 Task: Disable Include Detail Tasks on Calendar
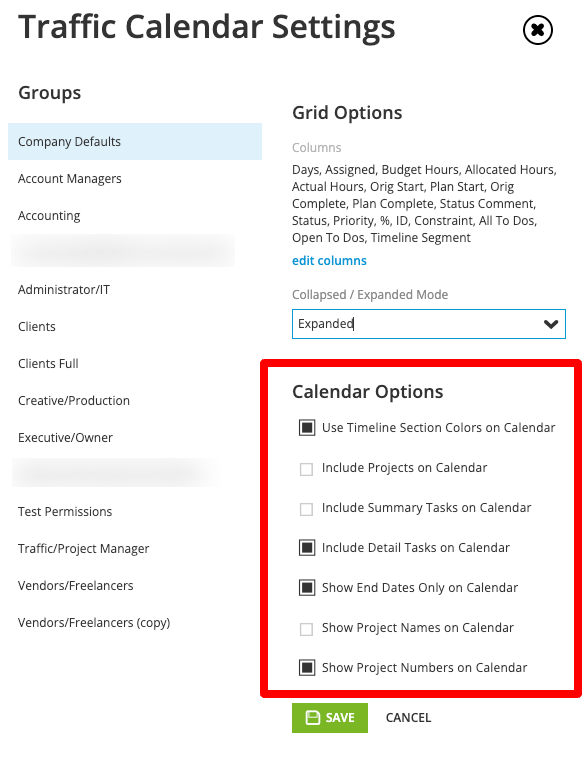tap(307, 548)
